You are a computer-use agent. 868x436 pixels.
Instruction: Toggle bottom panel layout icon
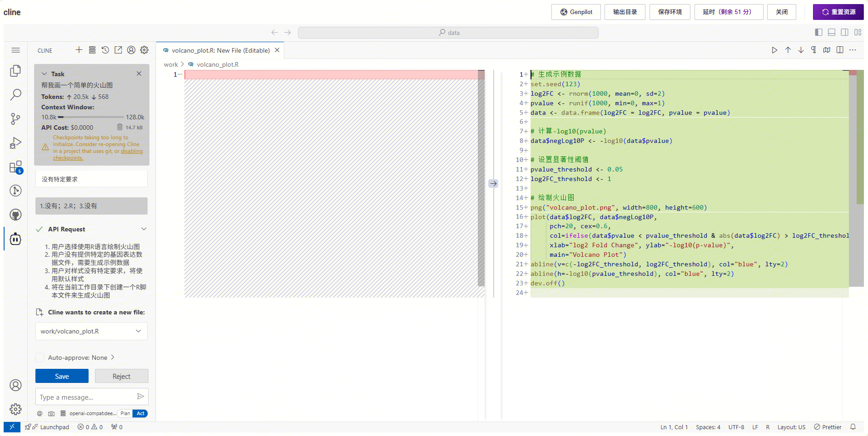click(x=832, y=32)
